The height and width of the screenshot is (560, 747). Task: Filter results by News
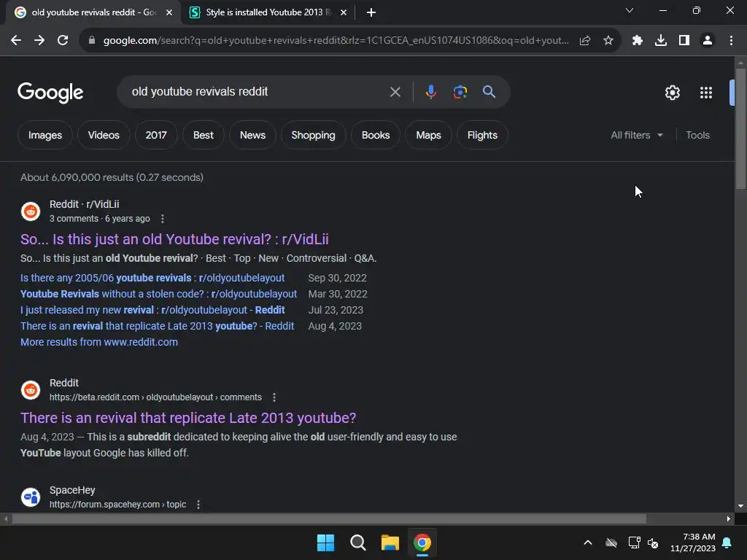252,135
